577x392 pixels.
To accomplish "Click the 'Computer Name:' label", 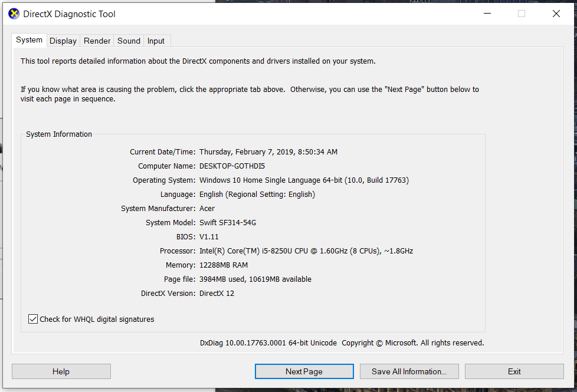I will point(167,166).
